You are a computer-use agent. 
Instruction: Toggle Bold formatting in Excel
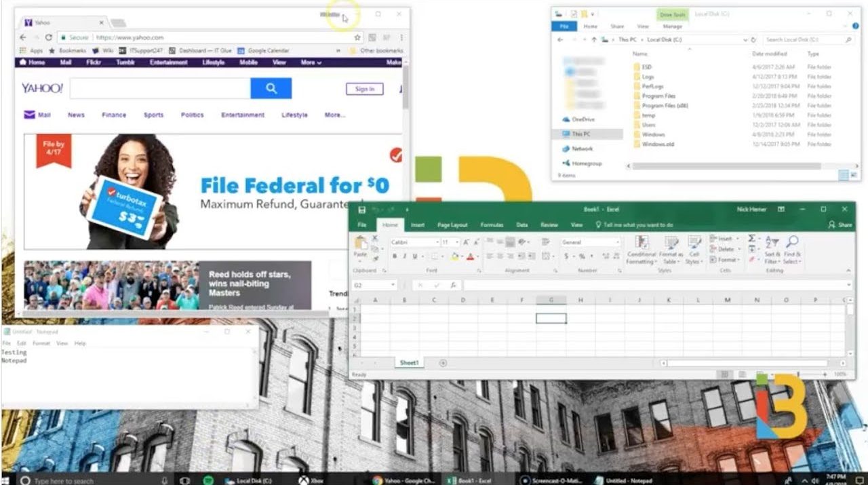pyautogui.click(x=394, y=256)
